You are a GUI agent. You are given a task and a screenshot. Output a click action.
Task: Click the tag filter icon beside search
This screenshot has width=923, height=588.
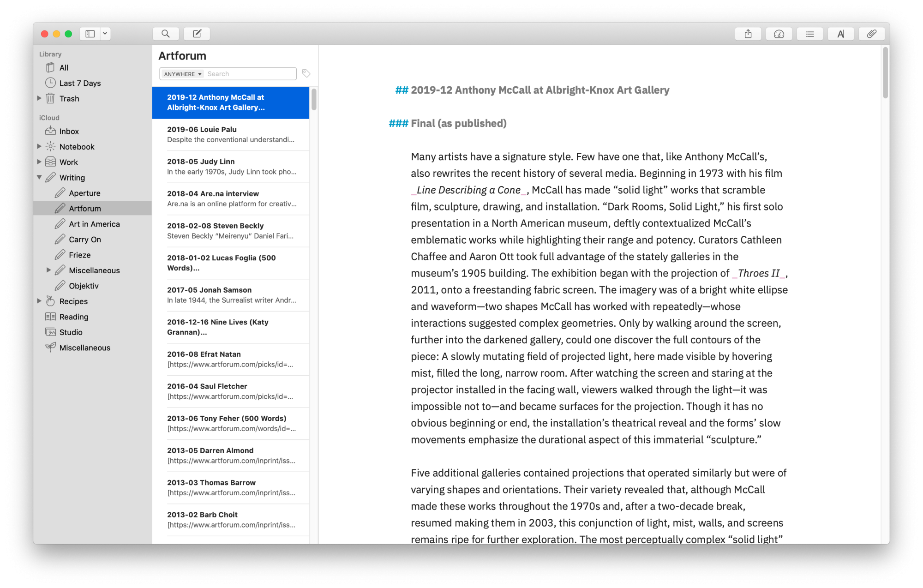(x=306, y=73)
